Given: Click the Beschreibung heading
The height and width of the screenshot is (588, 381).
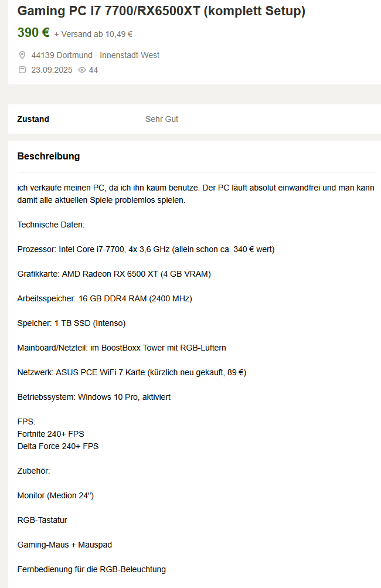Looking at the screenshot, I should [49, 156].
